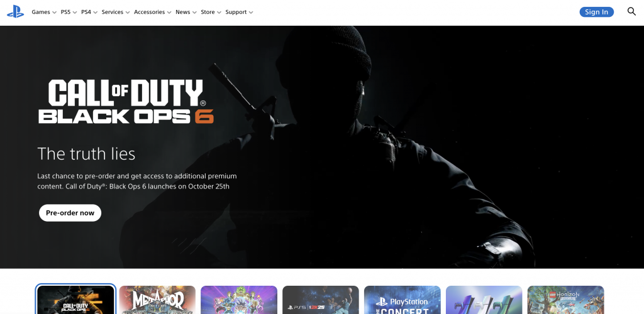
Task: Click the Call of Duty Black Ops 6 logo
Action: [x=126, y=102]
